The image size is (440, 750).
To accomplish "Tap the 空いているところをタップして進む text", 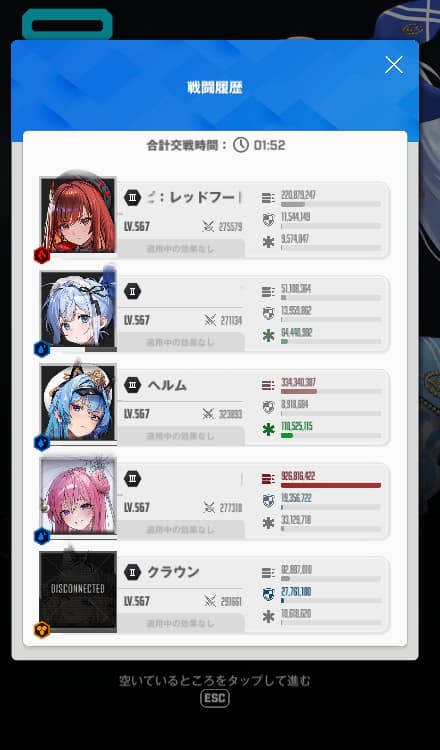I will 215,680.
